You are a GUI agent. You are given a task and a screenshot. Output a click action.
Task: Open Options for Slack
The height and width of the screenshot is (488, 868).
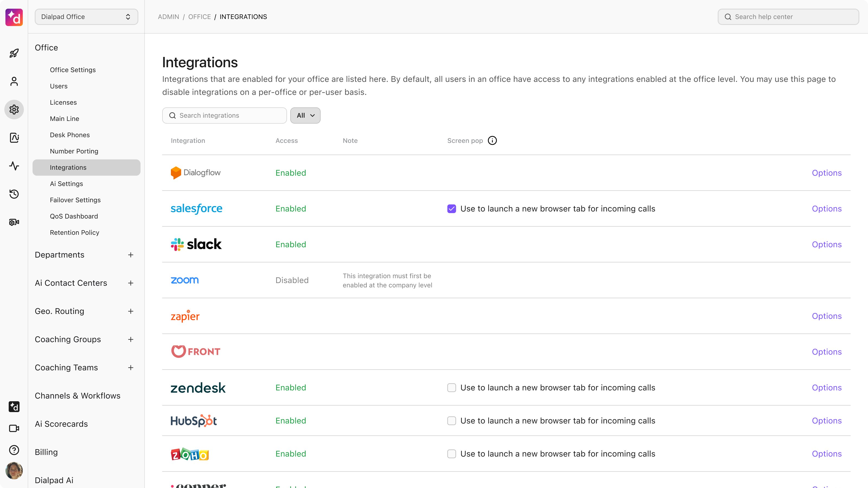click(x=826, y=245)
